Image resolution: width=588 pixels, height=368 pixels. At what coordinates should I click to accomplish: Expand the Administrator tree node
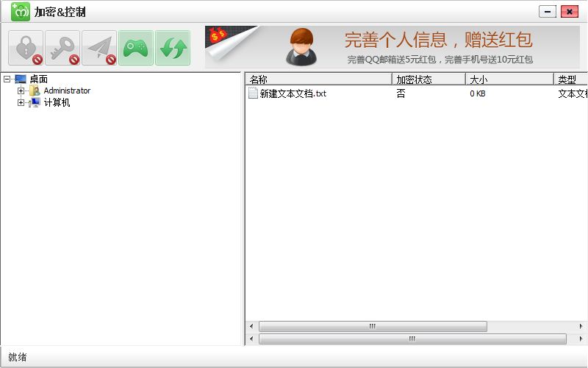21,91
